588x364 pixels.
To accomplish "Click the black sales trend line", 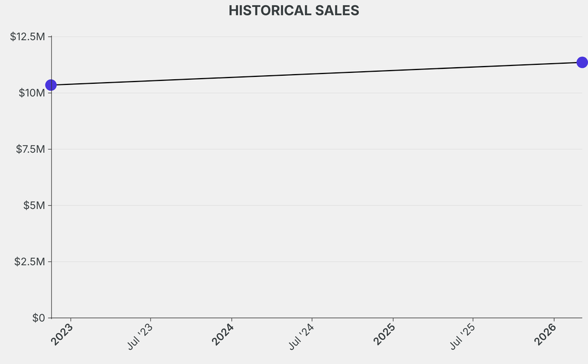I will pos(316,73).
